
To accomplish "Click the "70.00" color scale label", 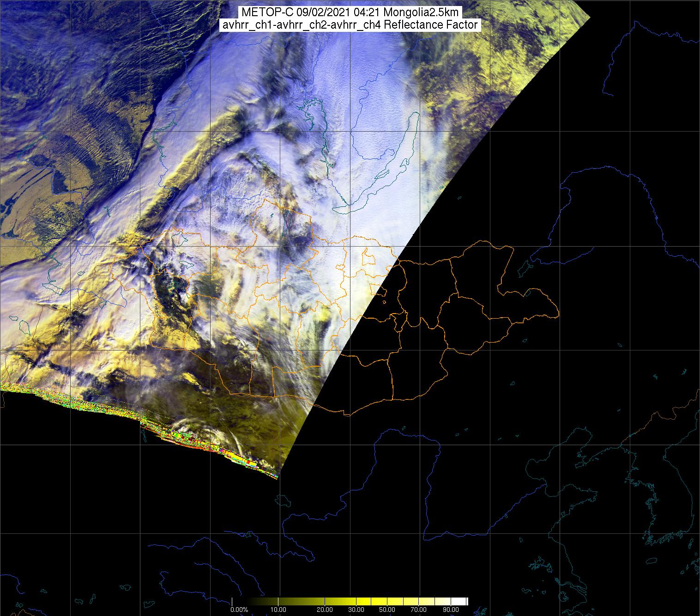I will (x=418, y=610).
